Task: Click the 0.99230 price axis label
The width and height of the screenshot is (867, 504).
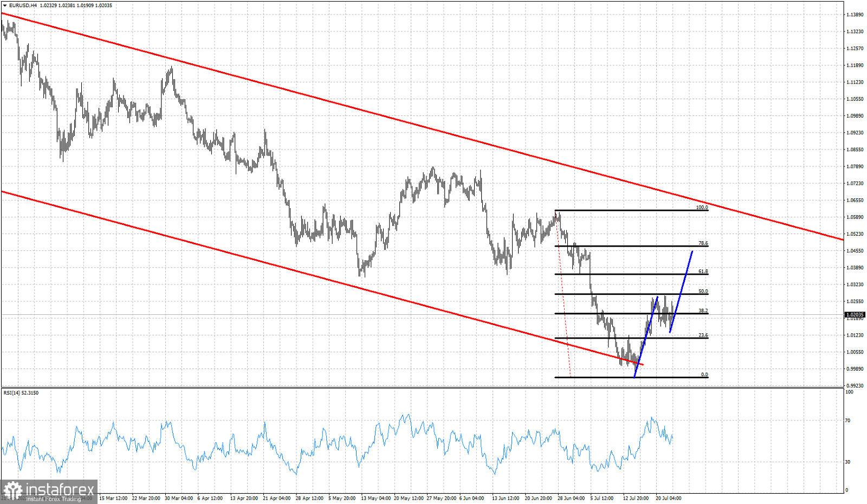Action: (855, 385)
